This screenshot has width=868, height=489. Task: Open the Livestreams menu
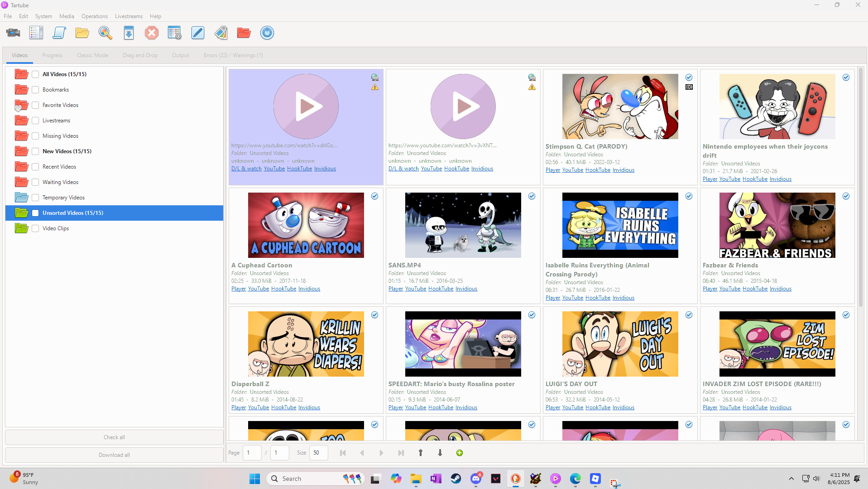[129, 16]
